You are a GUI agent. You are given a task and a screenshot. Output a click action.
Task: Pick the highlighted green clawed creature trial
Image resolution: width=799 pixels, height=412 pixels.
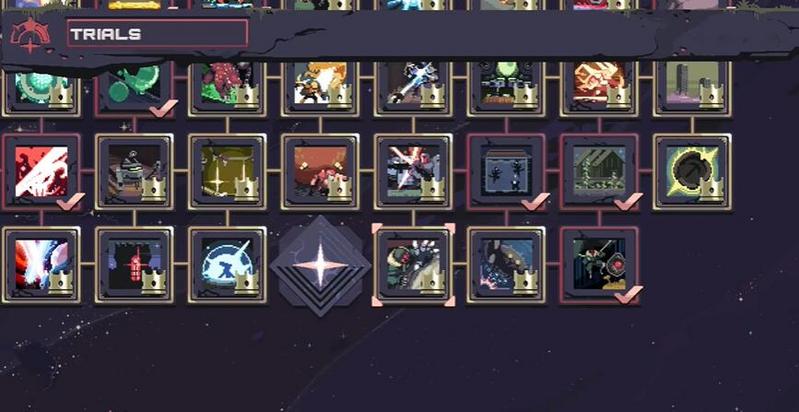(413, 265)
